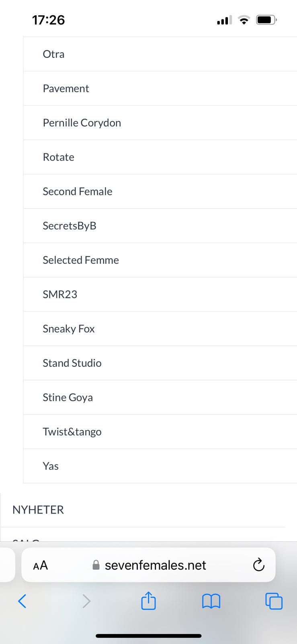Open the AA reader options menu
This screenshot has width=297, height=644.
pos(41,566)
